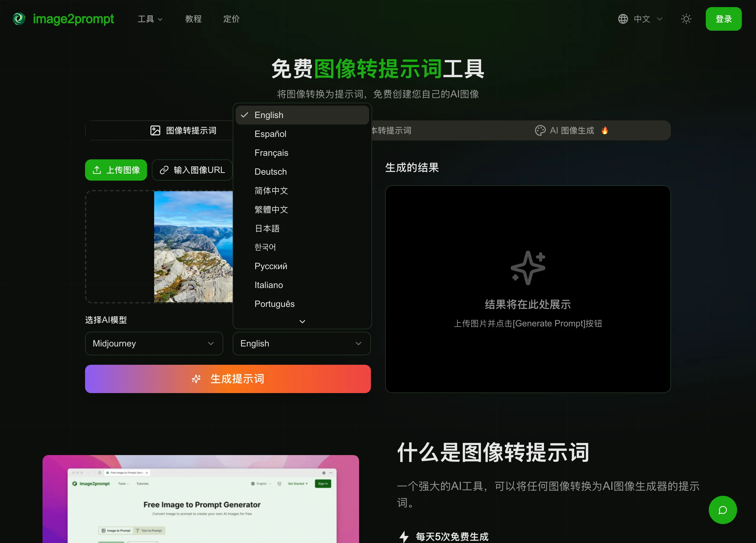Click the 生成提示词 generate button
756x543 pixels.
click(x=228, y=379)
